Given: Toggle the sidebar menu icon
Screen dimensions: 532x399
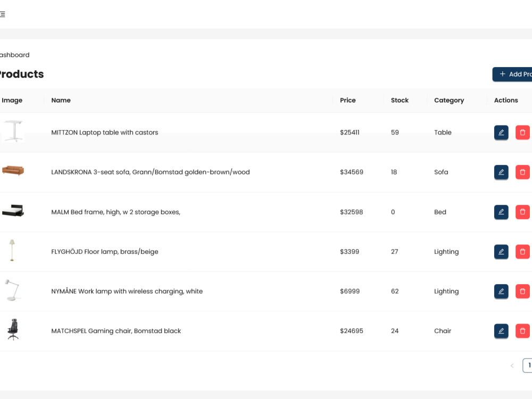Looking at the screenshot, I should tap(2, 14).
